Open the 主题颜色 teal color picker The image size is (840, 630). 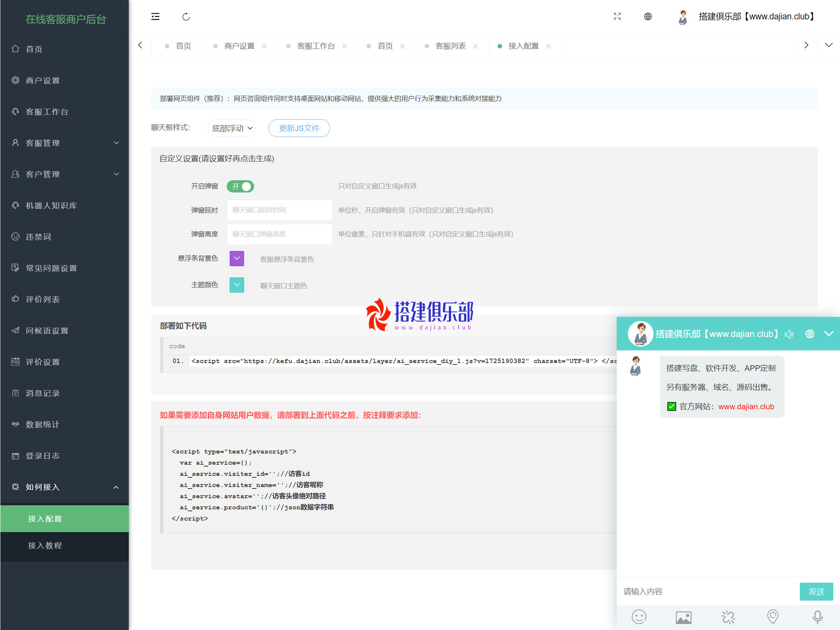tap(237, 284)
